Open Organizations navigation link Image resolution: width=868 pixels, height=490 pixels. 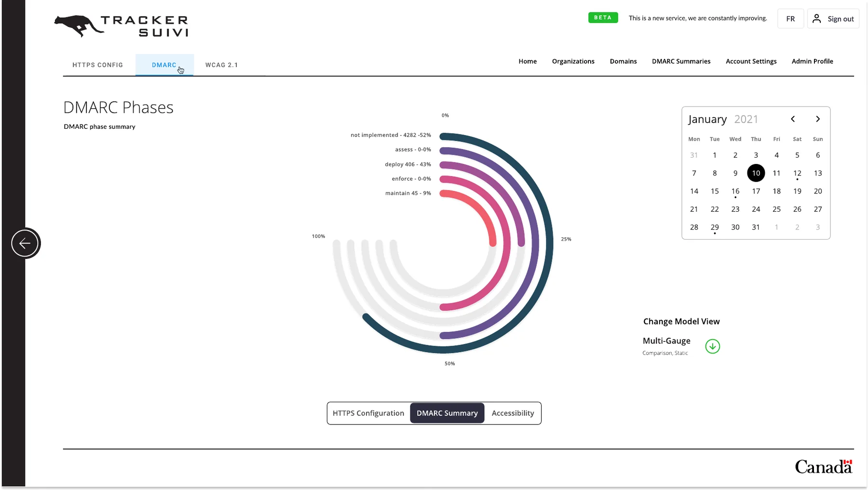point(573,61)
